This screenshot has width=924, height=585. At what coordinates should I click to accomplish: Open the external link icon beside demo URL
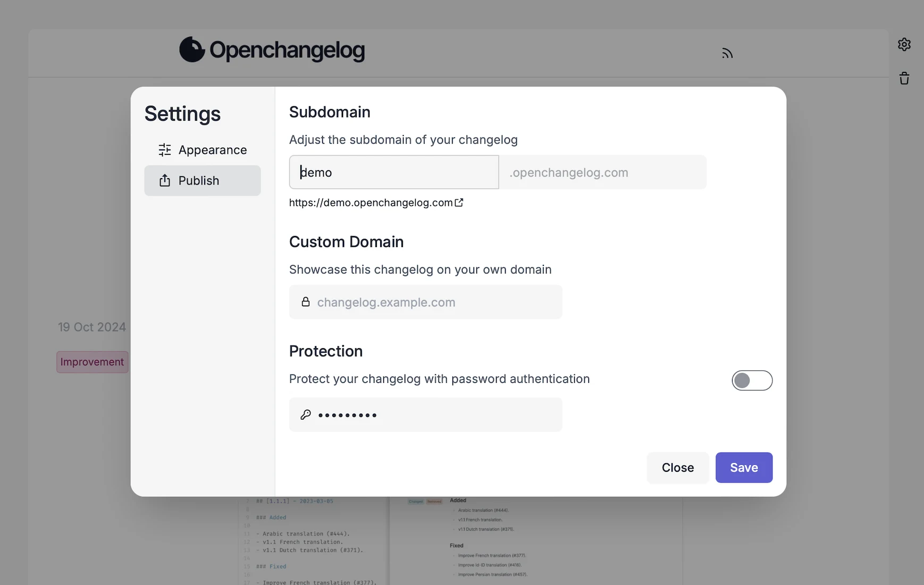[x=459, y=203]
